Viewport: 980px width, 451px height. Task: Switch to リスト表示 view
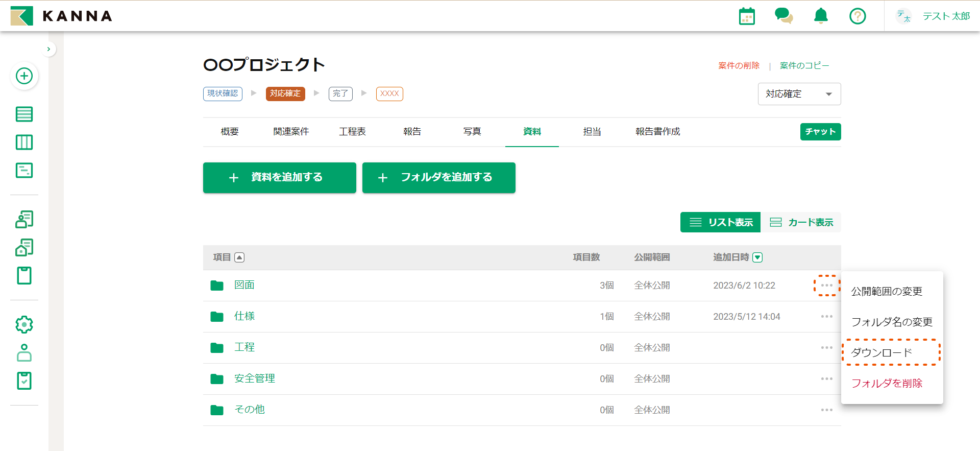(720, 222)
